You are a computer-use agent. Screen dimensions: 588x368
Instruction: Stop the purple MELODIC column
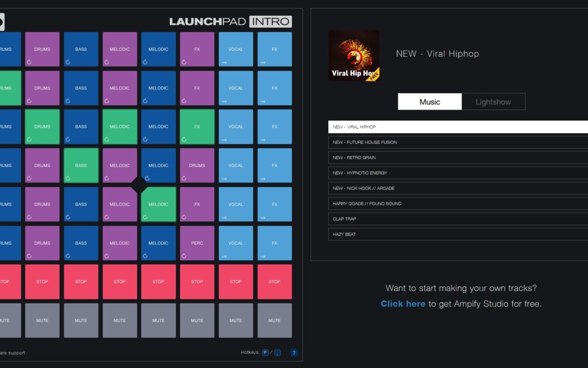point(120,282)
